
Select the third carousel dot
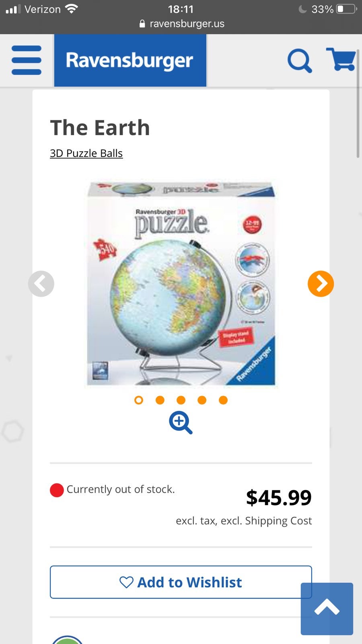(x=181, y=400)
